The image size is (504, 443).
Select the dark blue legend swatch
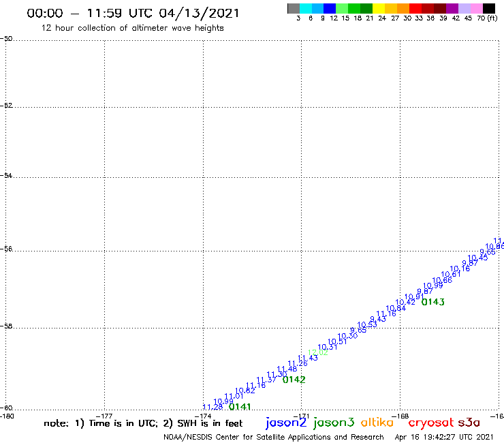(330, 8)
